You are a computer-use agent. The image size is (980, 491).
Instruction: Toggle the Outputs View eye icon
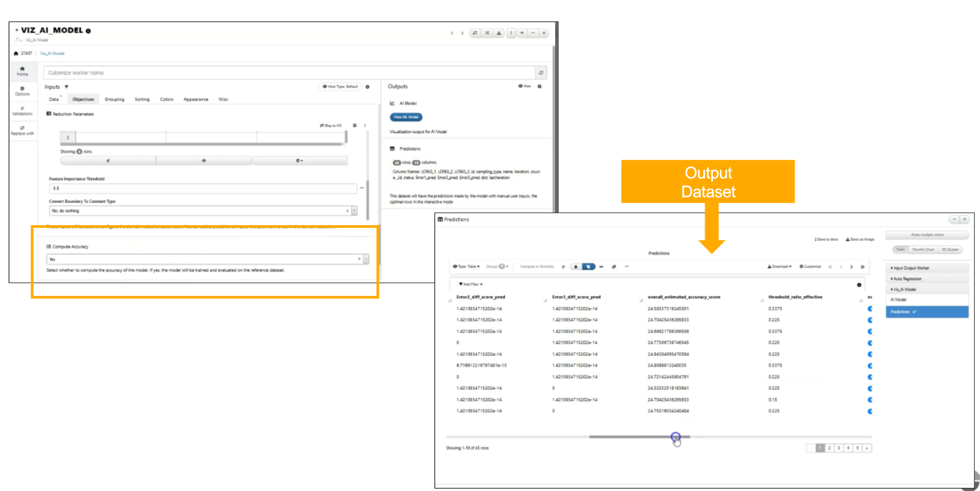[524, 86]
